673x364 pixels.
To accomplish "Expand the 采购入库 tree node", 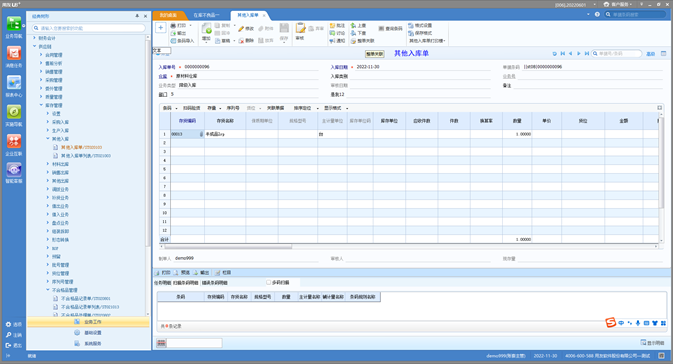I will pyautogui.click(x=48, y=122).
